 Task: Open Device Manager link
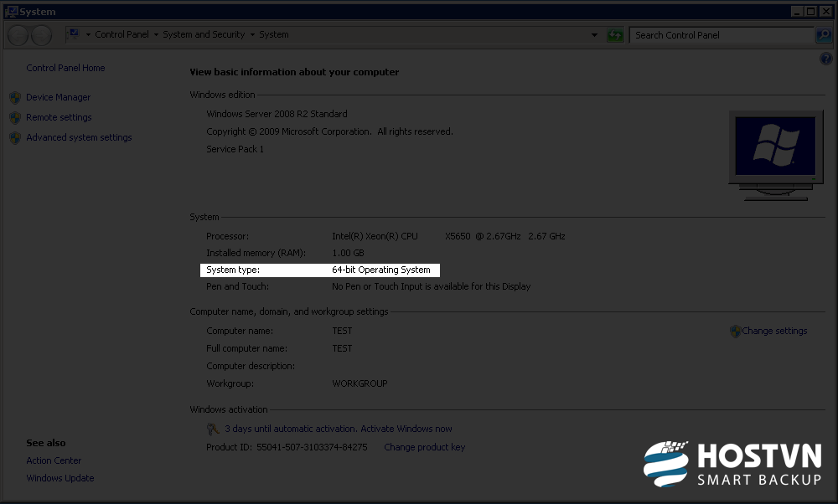pyautogui.click(x=59, y=97)
